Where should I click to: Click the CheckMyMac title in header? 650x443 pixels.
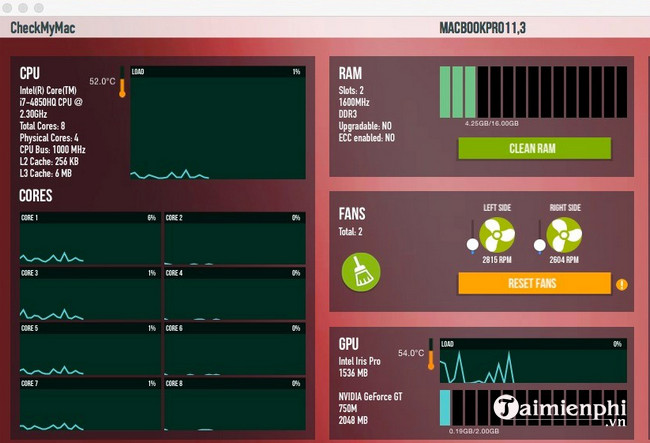[x=42, y=27]
